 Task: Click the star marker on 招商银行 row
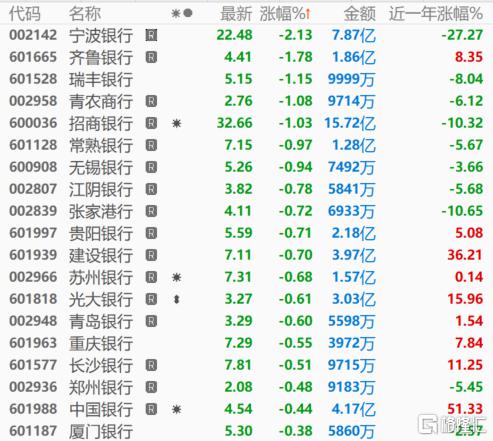pyautogui.click(x=176, y=123)
